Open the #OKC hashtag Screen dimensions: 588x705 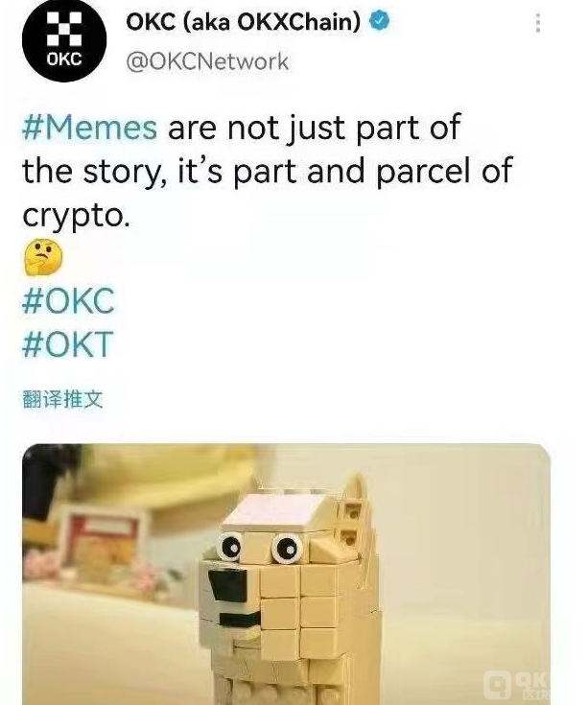[x=68, y=301]
